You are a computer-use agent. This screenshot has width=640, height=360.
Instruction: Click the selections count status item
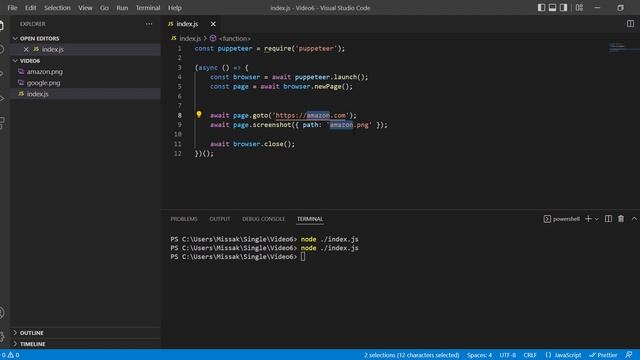pos(411,355)
